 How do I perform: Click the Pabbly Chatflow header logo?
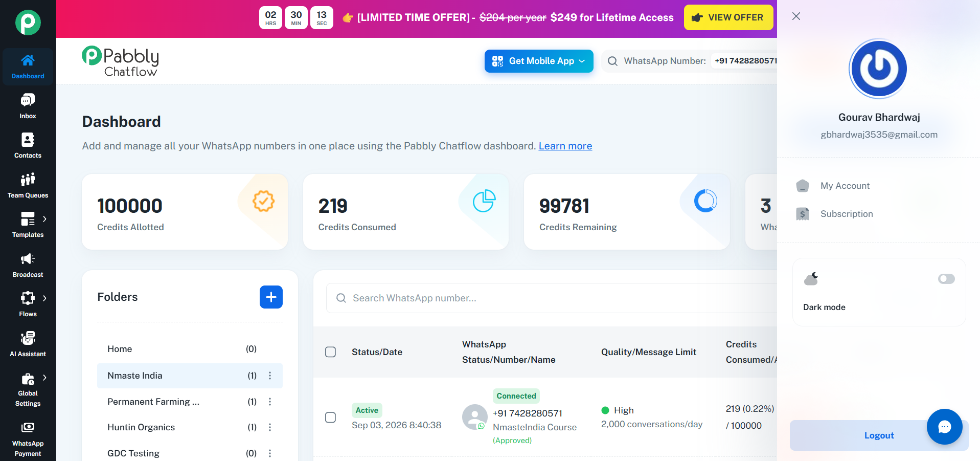pyautogui.click(x=121, y=61)
